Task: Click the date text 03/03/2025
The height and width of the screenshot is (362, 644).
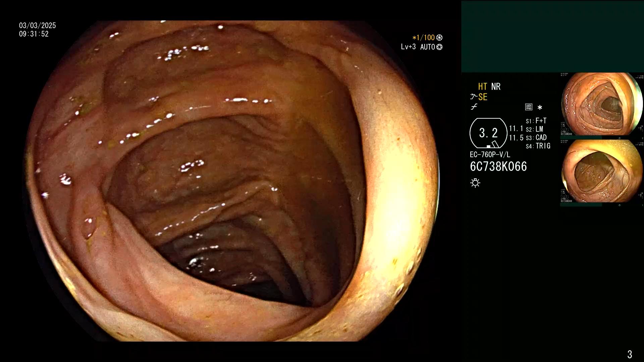Action: click(x=38, y=25)
